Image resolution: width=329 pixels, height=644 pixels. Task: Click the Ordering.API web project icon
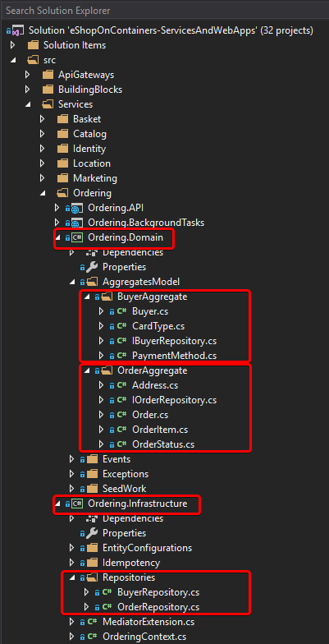[x=77, y=208]
